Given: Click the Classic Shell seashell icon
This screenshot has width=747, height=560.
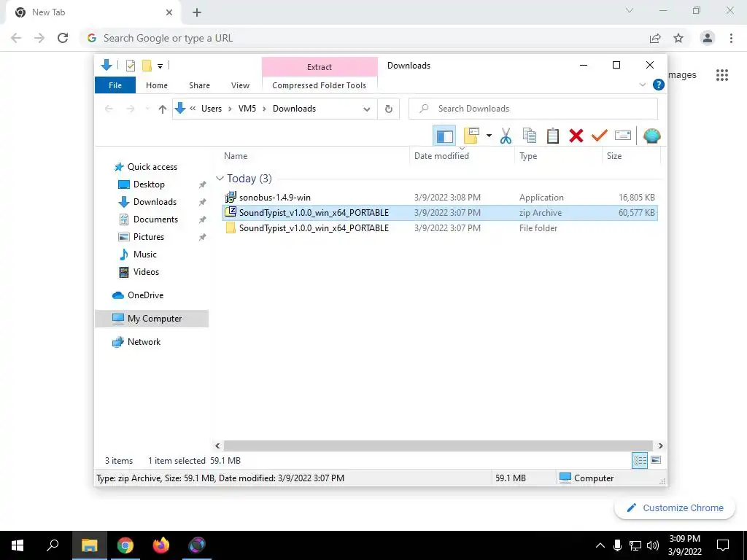Looking at the screenshot, I should (651, 136).
